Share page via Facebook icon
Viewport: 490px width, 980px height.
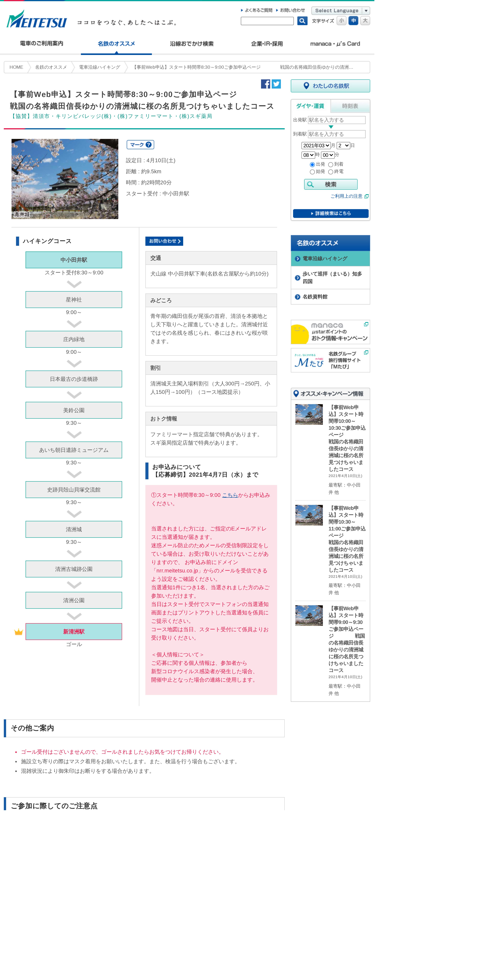click(x=265, y=84)
